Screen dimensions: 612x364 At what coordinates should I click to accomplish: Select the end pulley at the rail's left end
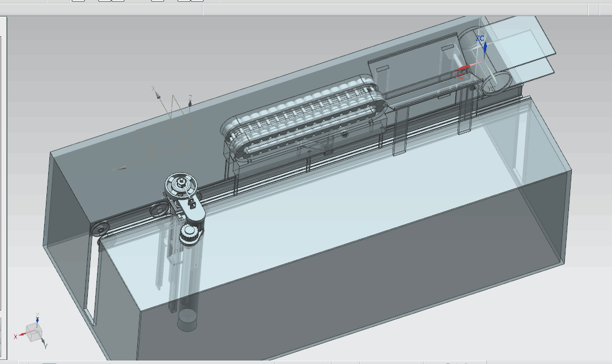point(100,229)
